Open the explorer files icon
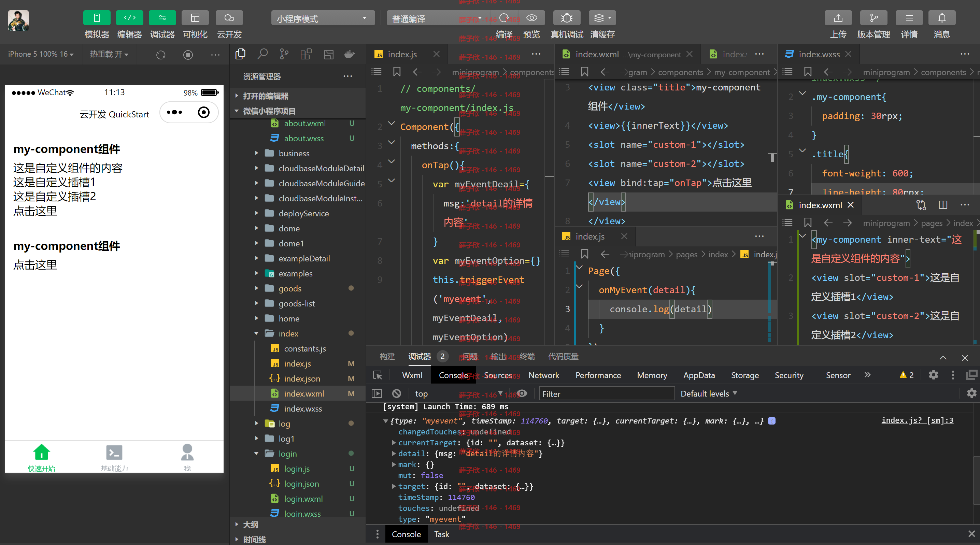The width and height of the screenshot is (980, 545). (240, 54)
